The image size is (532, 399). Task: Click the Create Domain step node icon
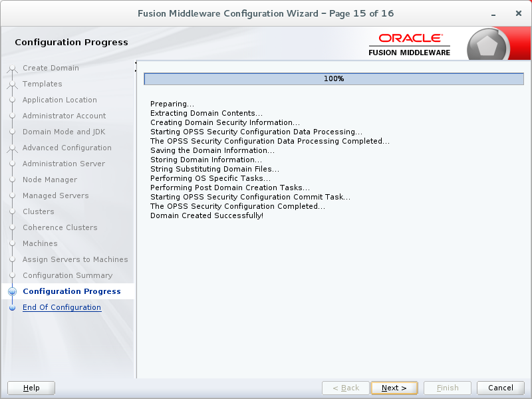click(12, 69)
